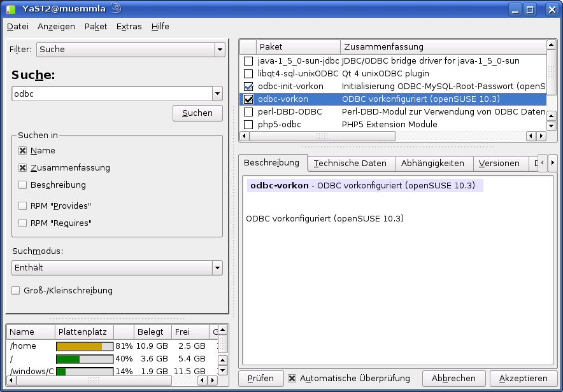Image resolution: width=563 pixels, height=392 pixels.
Task: Open search term history dropdown arrow
Action: pyautogui.click(x=217, y=94)
